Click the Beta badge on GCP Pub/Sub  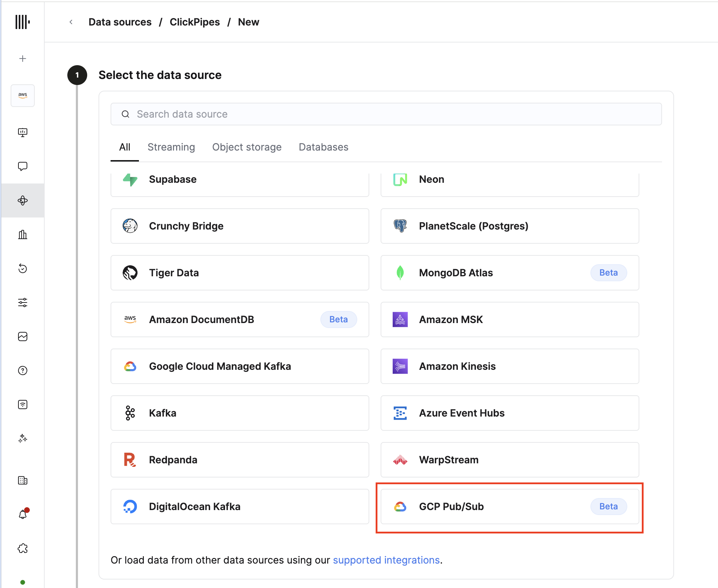pyautogui.click(x=608, y=507)
